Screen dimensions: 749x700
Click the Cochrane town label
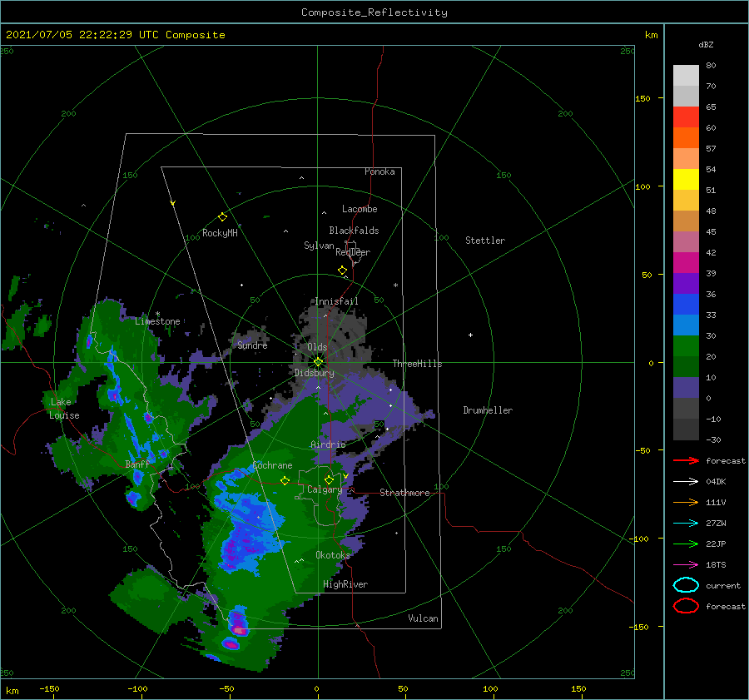click(272, 465)
